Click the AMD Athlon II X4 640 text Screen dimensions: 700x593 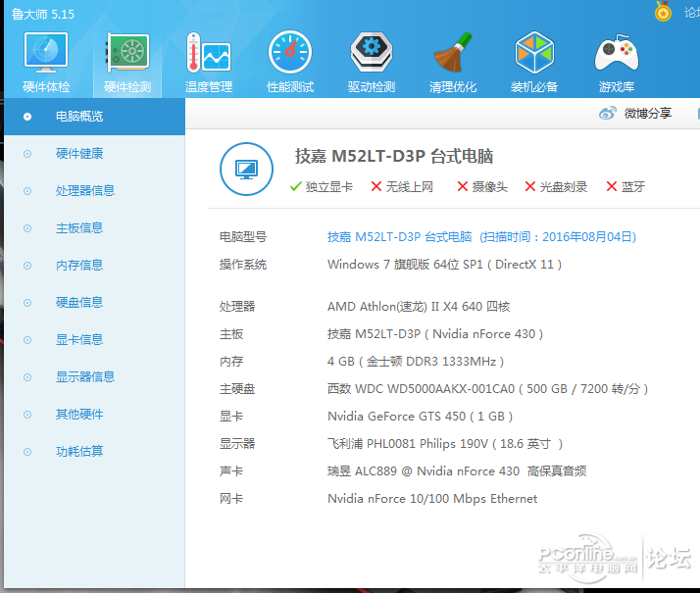point(419,307)
